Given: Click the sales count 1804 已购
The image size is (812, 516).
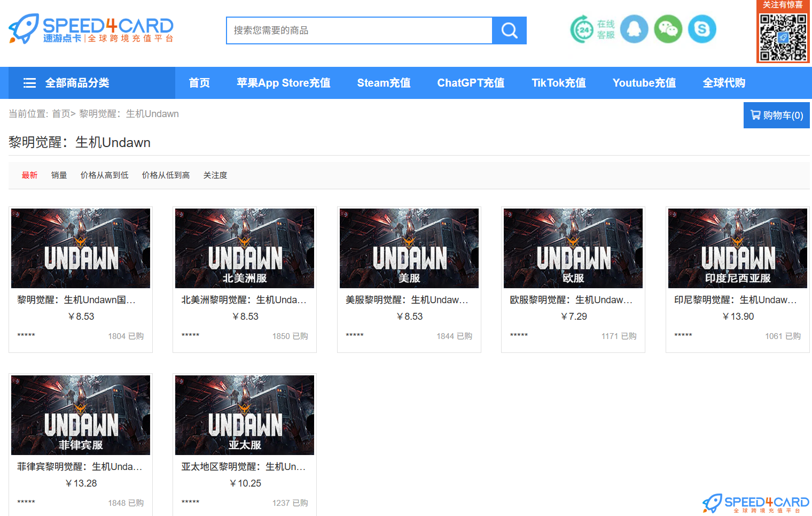Looking at the screenshot, I should click(126, 336).
